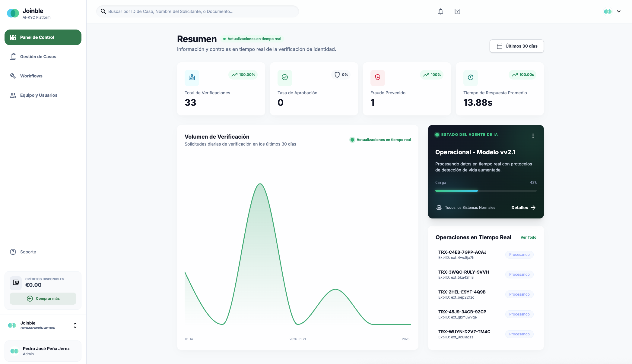Expand the account chevron in the top bar
Screen dimensions: 632x364
coord(619,11)
